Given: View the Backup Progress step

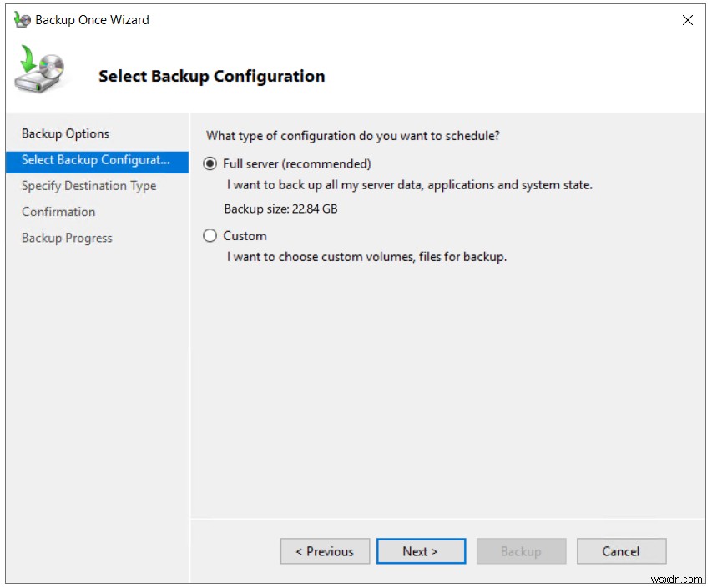Looking at the screenshot, I should click(x=67, y=238).
